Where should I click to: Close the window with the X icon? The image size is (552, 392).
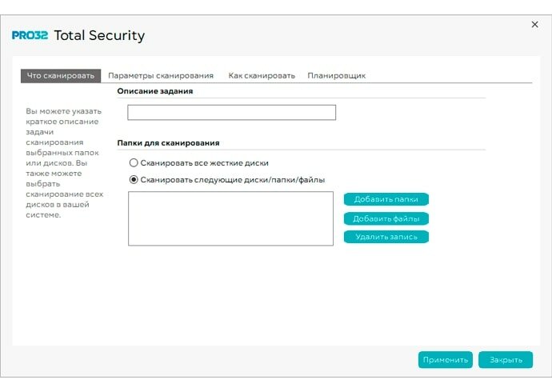click(534, 25)
